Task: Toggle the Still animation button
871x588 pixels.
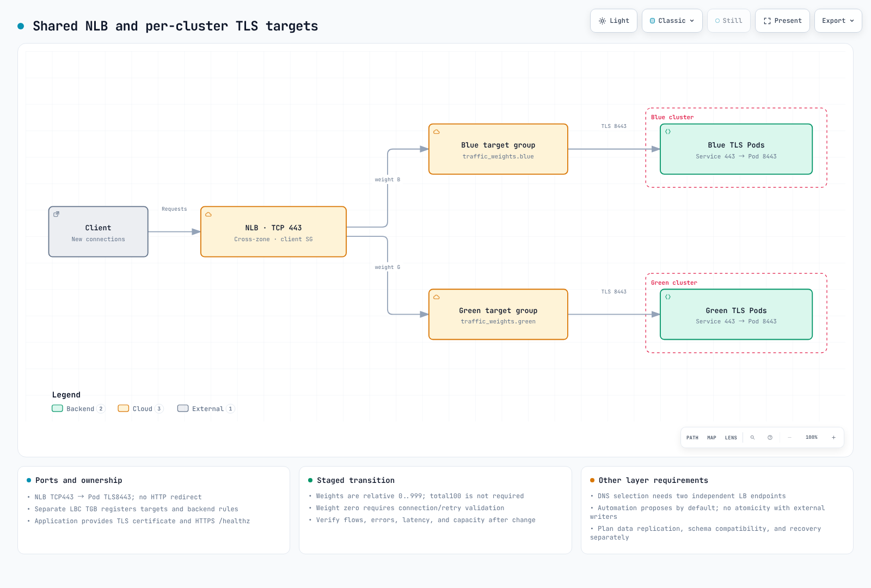Action: 729,21
